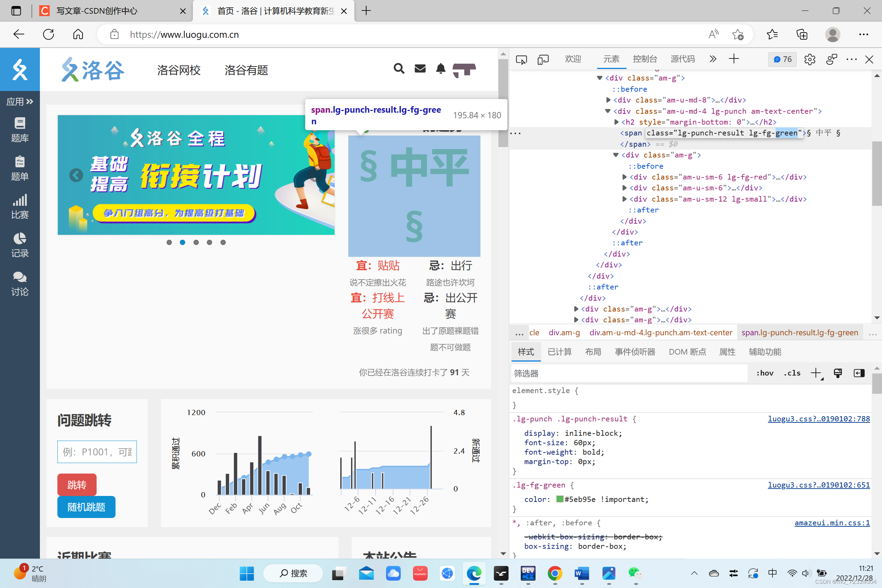This screenshot has height=588, width=882.
Task: Open DevTools settings gear
Action: point(809,59)
